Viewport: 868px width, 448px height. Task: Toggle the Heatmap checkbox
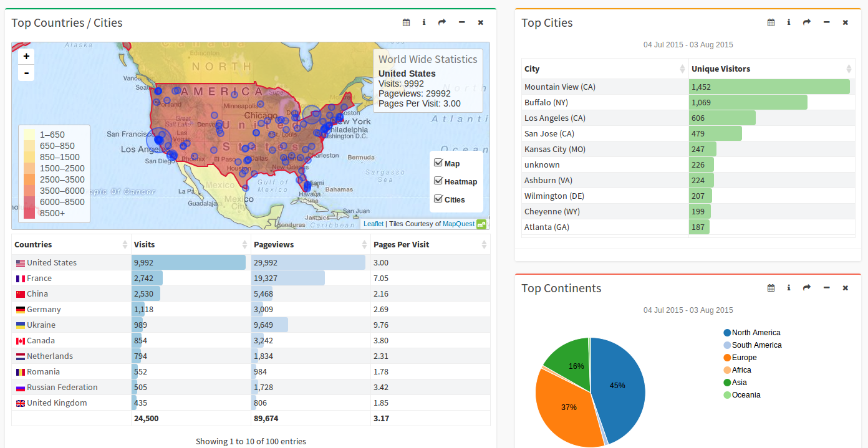438,181
